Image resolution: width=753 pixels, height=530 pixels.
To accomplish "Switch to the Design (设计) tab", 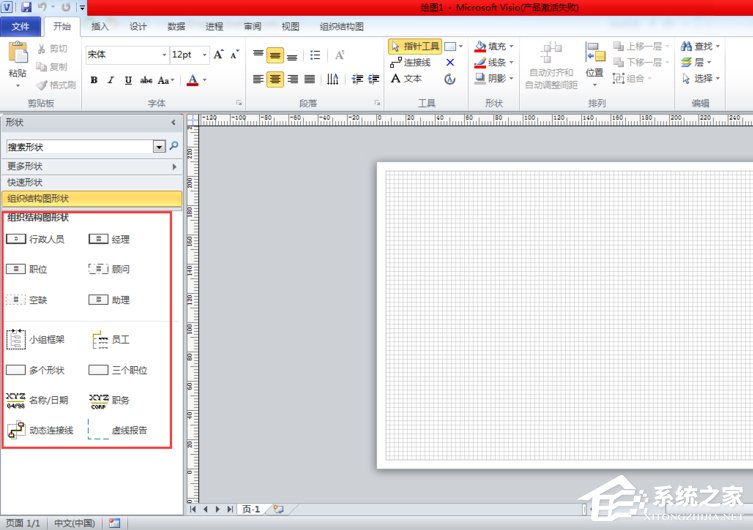I will click(138, 26).
